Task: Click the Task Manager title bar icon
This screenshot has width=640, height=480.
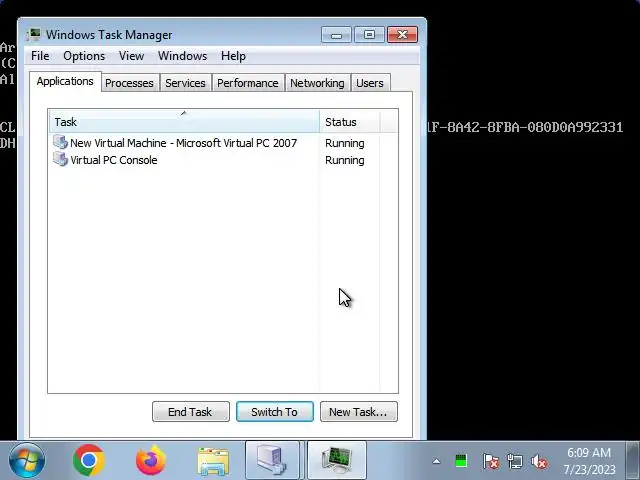Action: pyautogui.click(x=33, y=35)
